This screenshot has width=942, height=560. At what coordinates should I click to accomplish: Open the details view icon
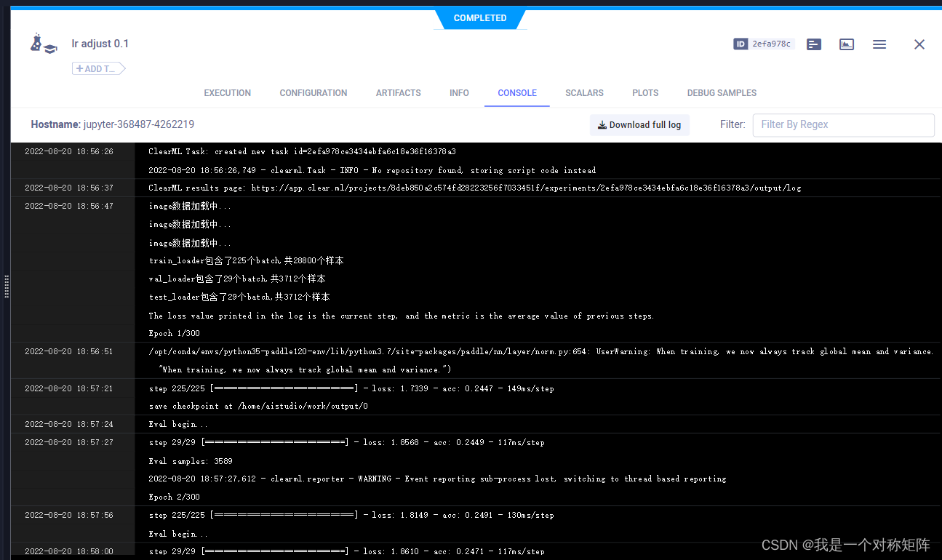click(x=814, y=44)
